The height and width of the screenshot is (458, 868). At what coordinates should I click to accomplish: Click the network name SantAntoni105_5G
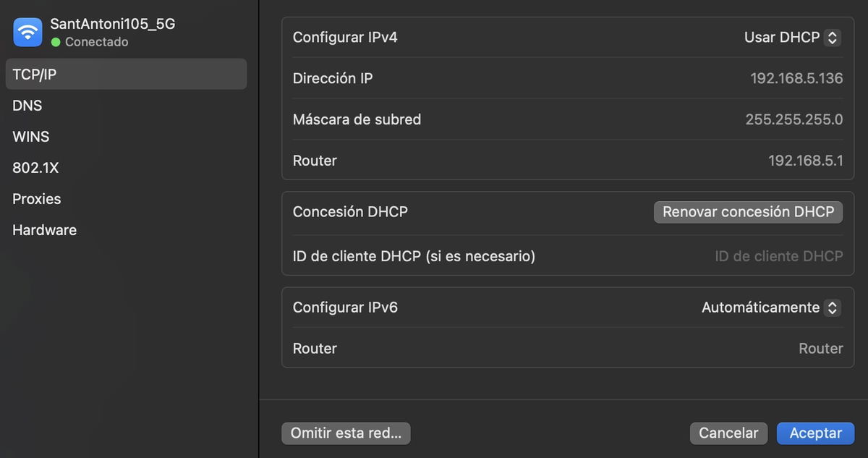click(x=114, y=23)
